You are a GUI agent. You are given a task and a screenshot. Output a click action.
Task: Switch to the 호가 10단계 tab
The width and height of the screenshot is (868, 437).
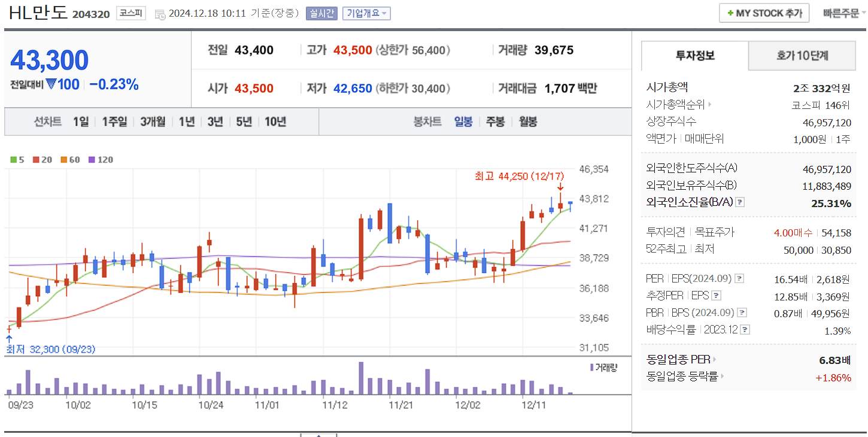801,55
